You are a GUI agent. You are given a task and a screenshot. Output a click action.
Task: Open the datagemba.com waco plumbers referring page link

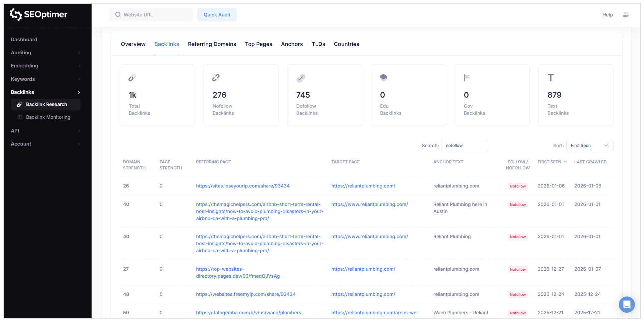pos(248,313)
